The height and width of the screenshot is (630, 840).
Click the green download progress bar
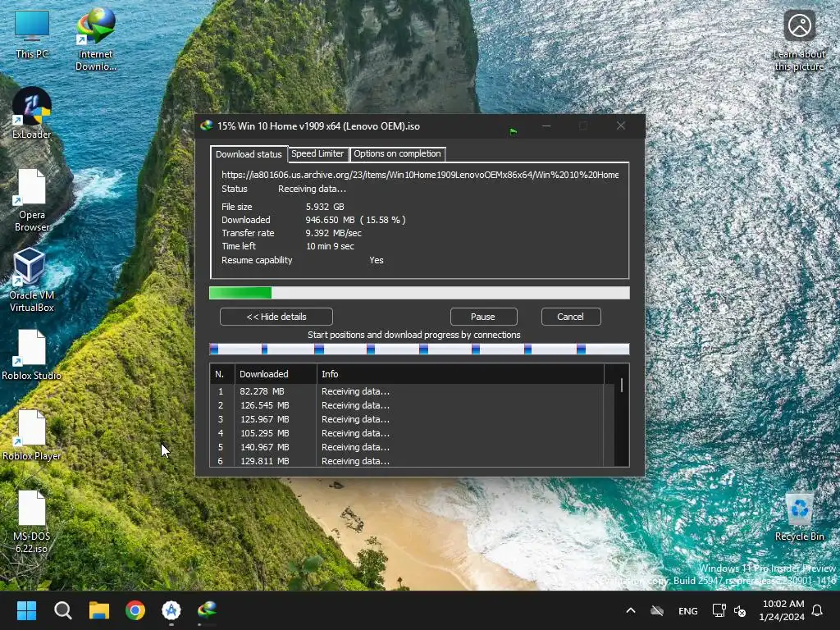pos(419,293)
